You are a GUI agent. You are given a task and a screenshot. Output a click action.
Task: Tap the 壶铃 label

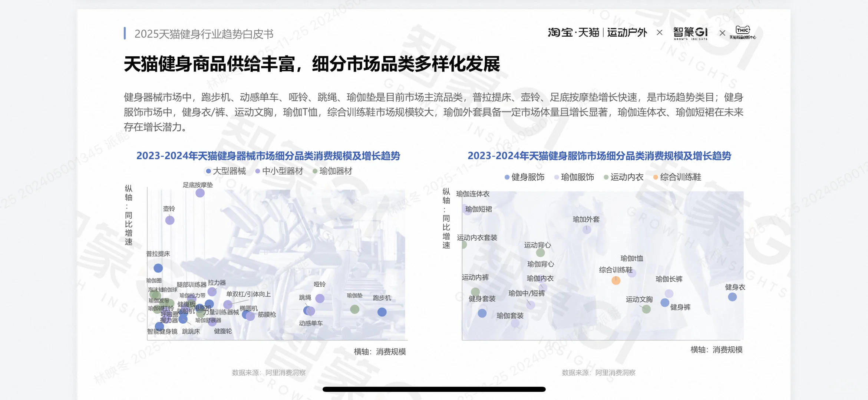169,209
